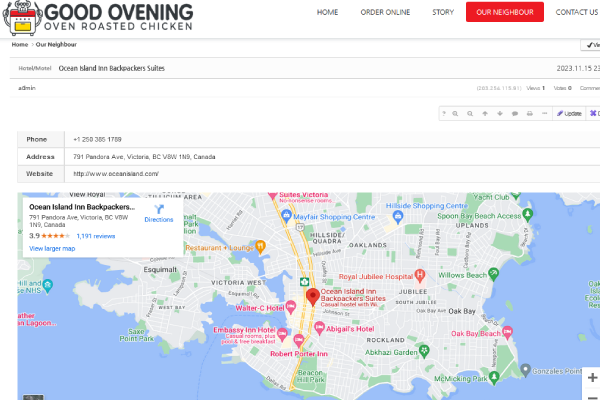Click the Update pencil button
The width and height of the screenshot is (600, 400).
(569, 114)
